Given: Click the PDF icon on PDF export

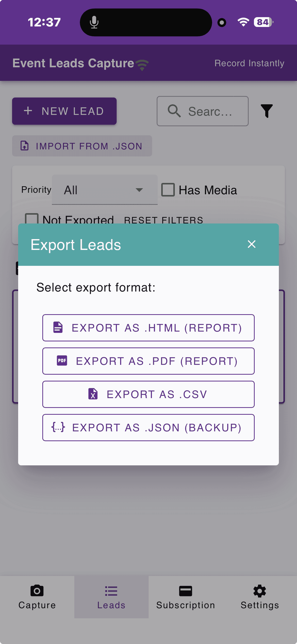Looking at the screenshot, I should coord(62,361).
